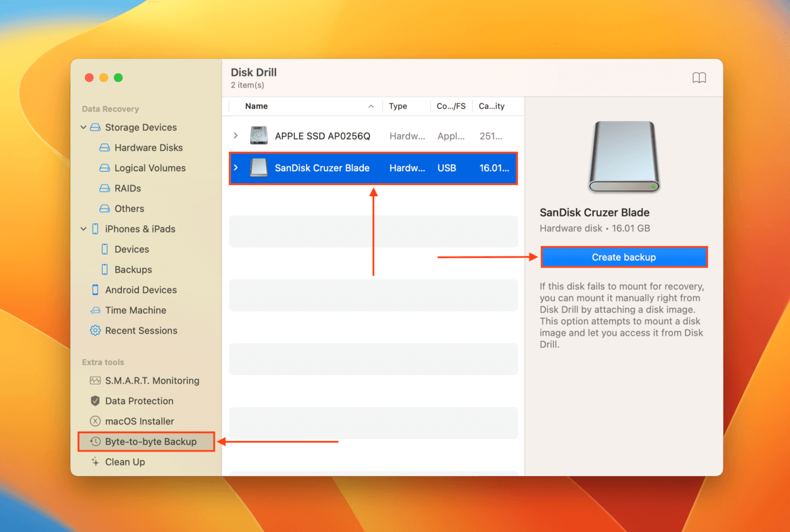Screen dimensions: 790x532
Task: Close the Disk Drill window
Action: [x=89, y=78]
